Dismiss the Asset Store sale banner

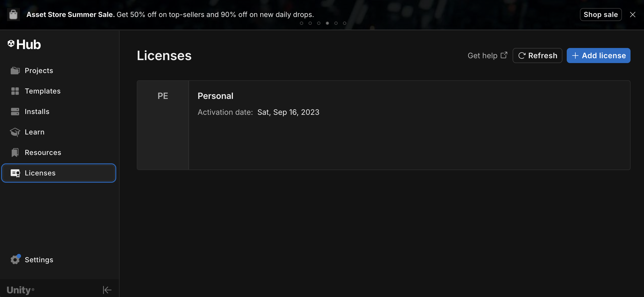click(x=633, y=15)
